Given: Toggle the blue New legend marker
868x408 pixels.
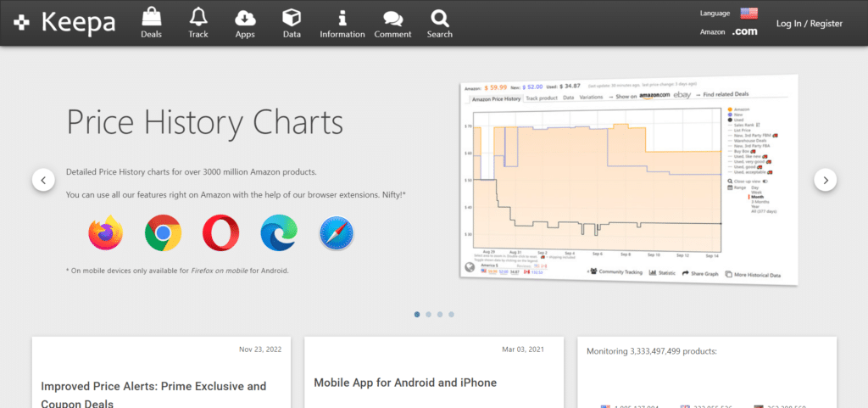Looking at the screenshot, I should point(730,115).
